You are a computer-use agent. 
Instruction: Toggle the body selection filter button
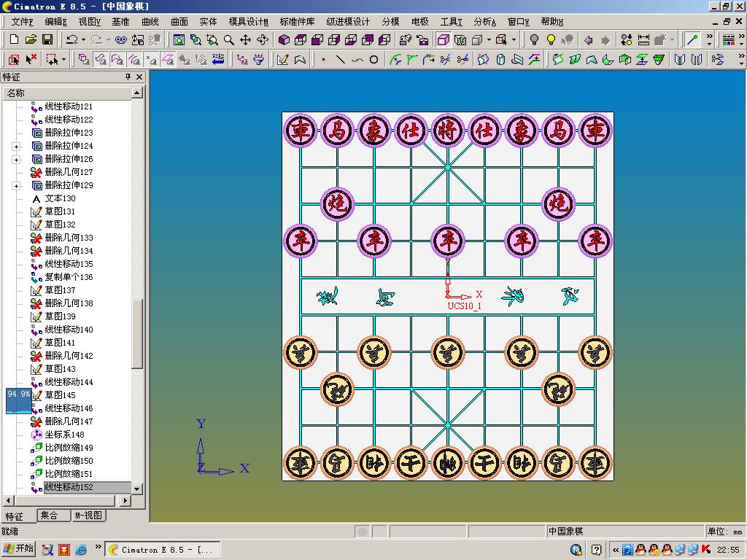click(x=83, y=60)
